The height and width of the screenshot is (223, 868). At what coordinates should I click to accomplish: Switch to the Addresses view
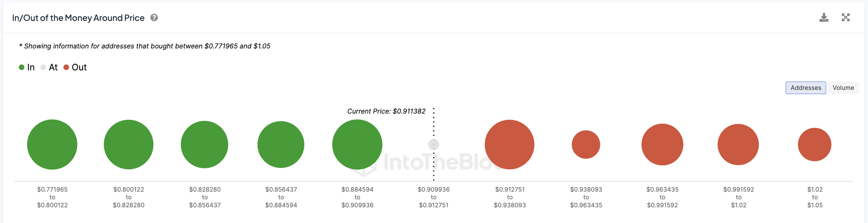[x=806, y=88]
